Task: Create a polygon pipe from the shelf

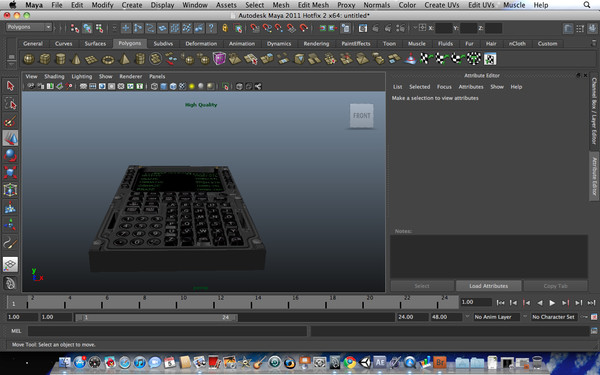Action: click(140, 59)
